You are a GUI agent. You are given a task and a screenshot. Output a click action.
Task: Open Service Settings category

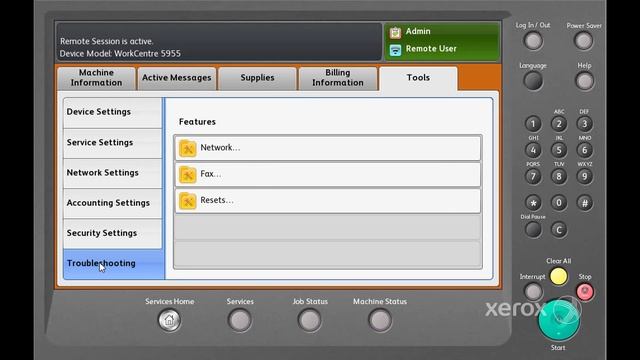click(113, 143)
